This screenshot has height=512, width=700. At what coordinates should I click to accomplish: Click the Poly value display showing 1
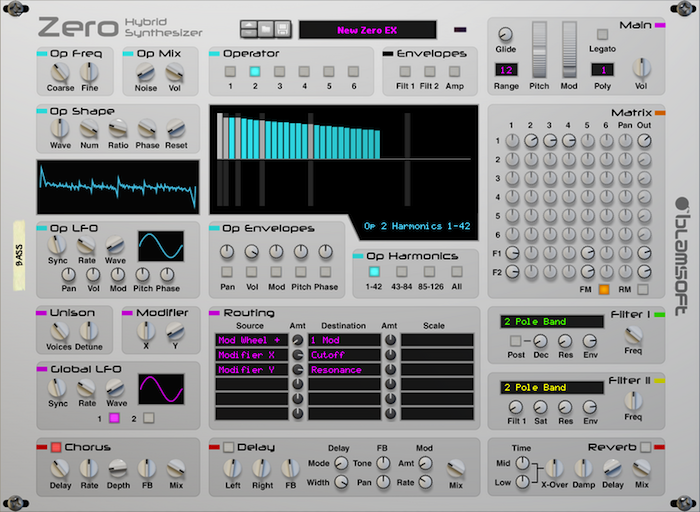(x=603, y=70)
